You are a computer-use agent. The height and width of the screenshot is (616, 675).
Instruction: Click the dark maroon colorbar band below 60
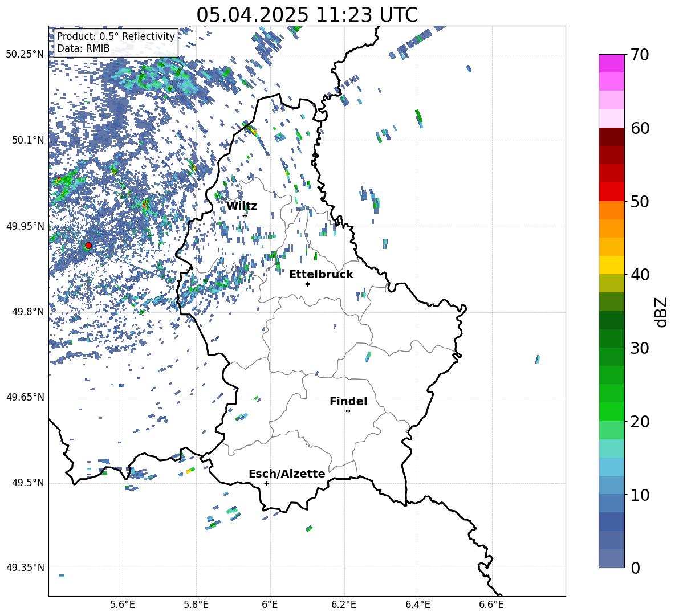(x=611, y=137)
